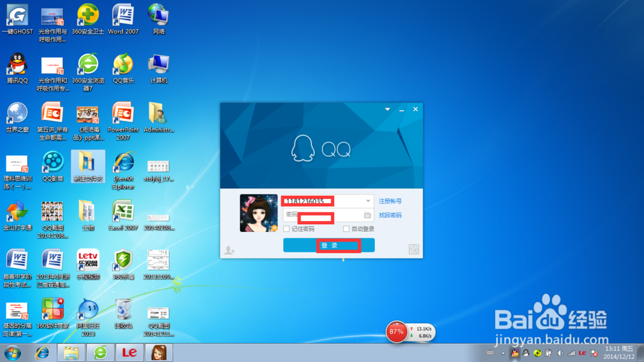Screen dimensions: 644x362
Task: Select the PowerPoint 2007 desktop shortcut
Action: (x=123, y=121)
